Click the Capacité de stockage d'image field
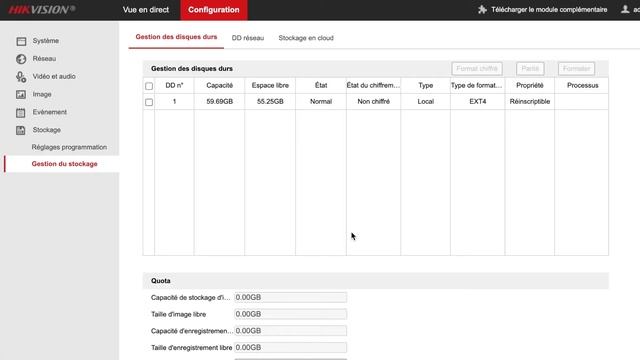640x360 pixels. (291, 298)
